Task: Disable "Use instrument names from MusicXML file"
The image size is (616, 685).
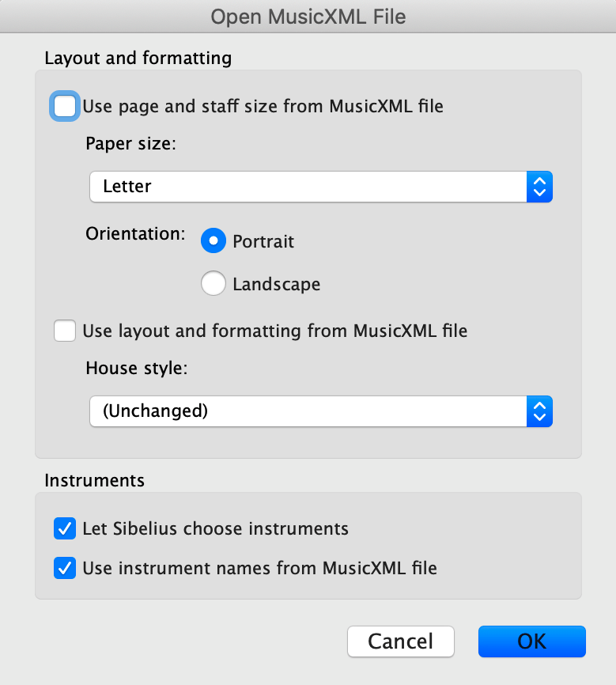Action: click(x=65, y=568)
